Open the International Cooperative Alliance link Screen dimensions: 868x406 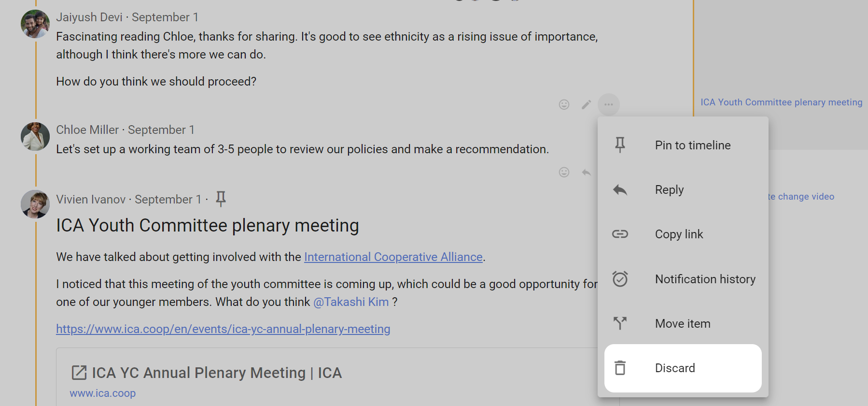[393, 257]
